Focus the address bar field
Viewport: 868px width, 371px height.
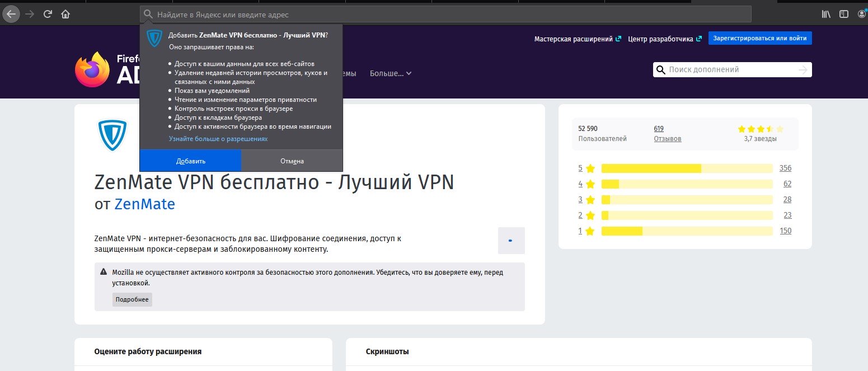(445, 14)
